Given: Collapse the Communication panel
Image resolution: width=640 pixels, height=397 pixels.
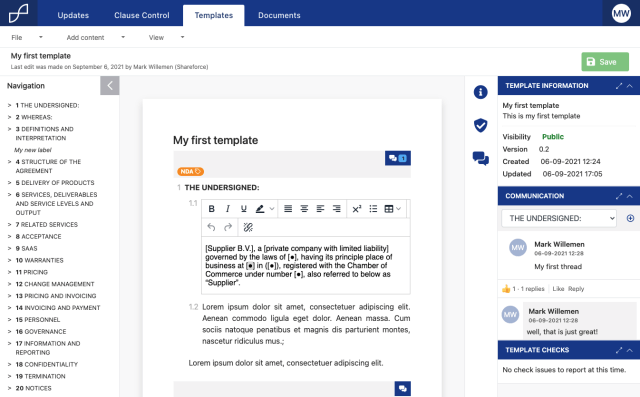Looking at the screenshot, I should tap(630, 196).
